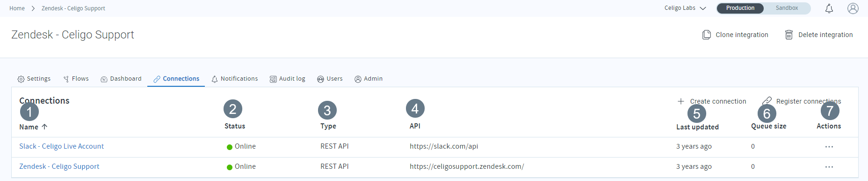Switch environment to Sandbox
The width and height of the screenshot is (868, 181).
coord(787,8)
